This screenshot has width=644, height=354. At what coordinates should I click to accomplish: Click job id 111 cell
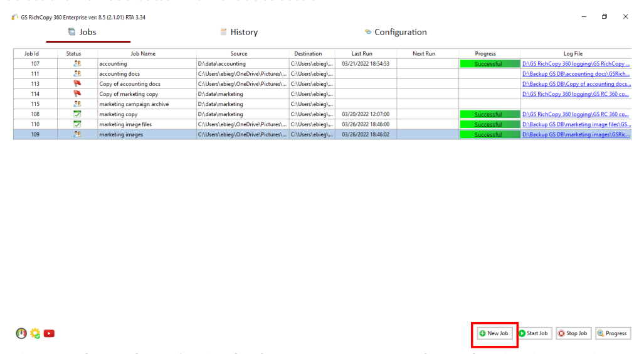tap(35, 74)
